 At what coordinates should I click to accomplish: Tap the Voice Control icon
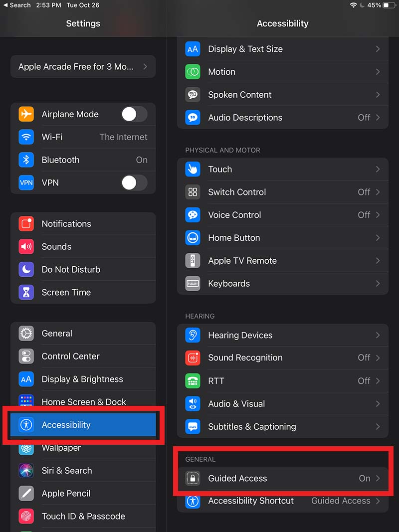[x=193, y=215]
